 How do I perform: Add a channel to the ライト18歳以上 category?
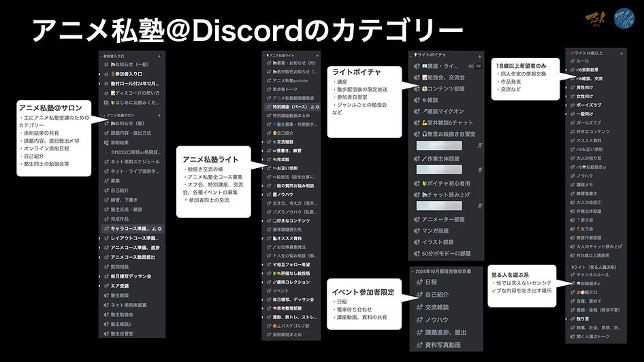pos(621,53)
